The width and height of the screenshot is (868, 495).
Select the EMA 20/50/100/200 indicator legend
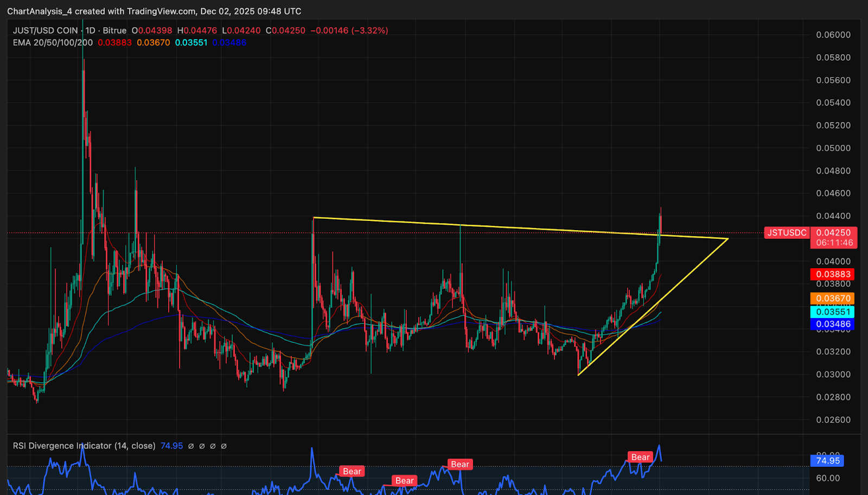tap(53, 42)
